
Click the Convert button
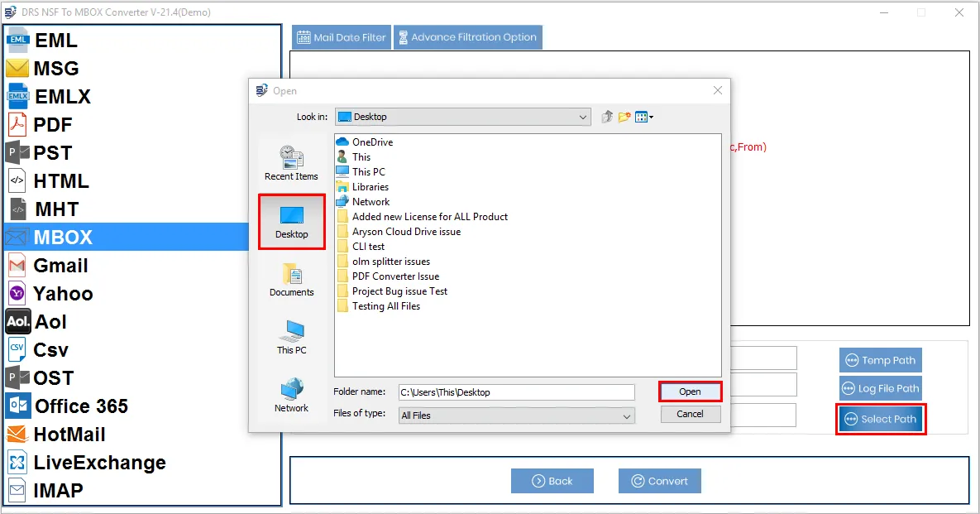point(660,481)
